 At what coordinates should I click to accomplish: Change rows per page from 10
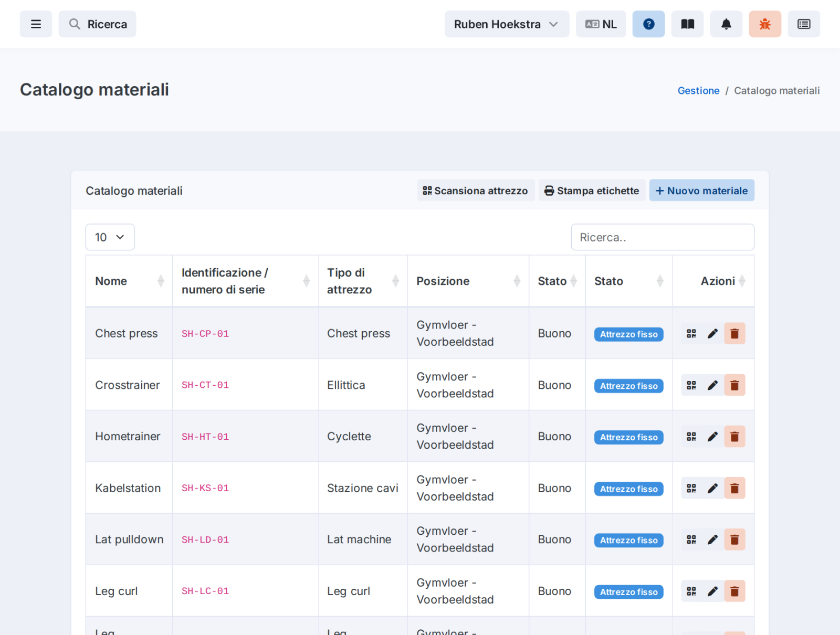point(110,237)
